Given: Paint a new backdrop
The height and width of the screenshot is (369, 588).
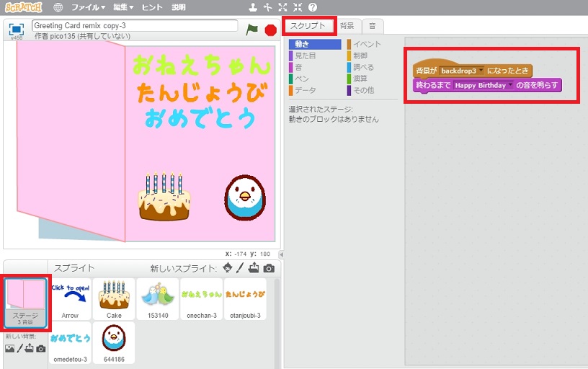Looking at the screenshot, I should pyautogui.click(x=19, y=348).
